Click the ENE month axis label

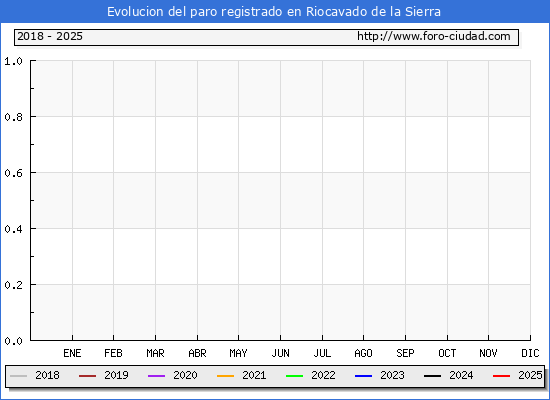pos(72,353)
